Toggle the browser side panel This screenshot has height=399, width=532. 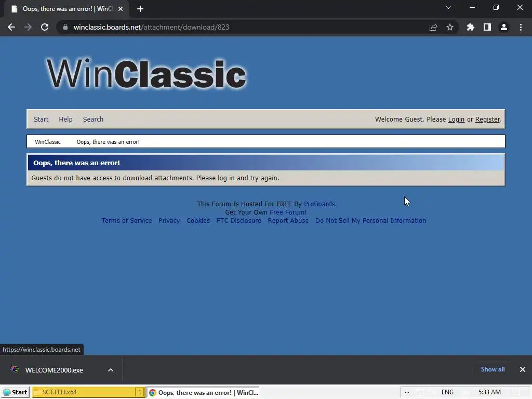pyautogui.click(x=487, y=27)
